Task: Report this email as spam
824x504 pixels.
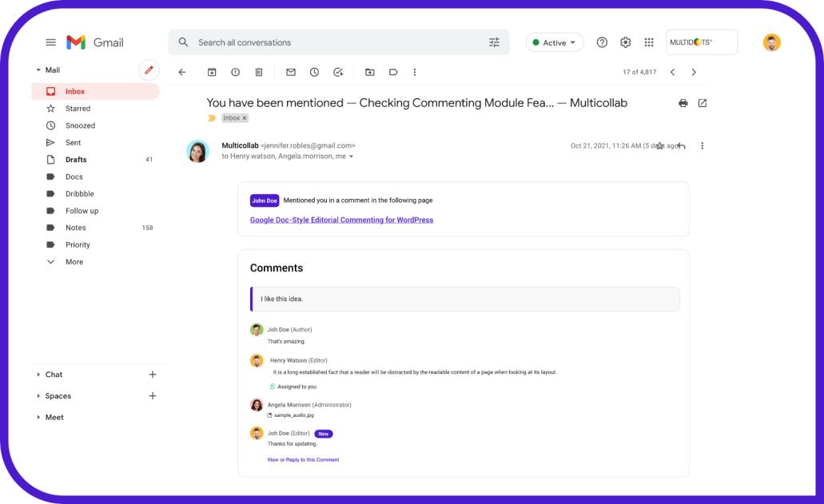Action: tap(236, 73)
